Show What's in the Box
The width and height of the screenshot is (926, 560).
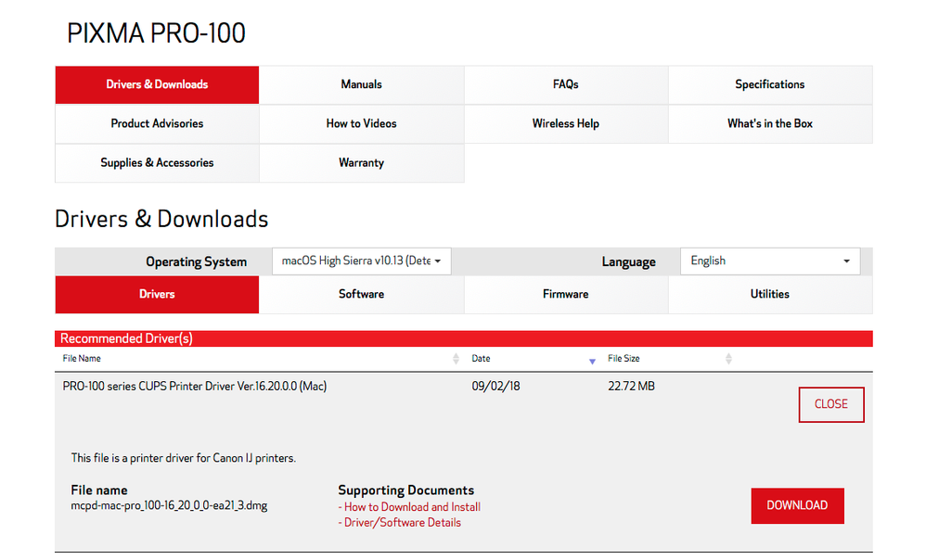click(769, 123)
